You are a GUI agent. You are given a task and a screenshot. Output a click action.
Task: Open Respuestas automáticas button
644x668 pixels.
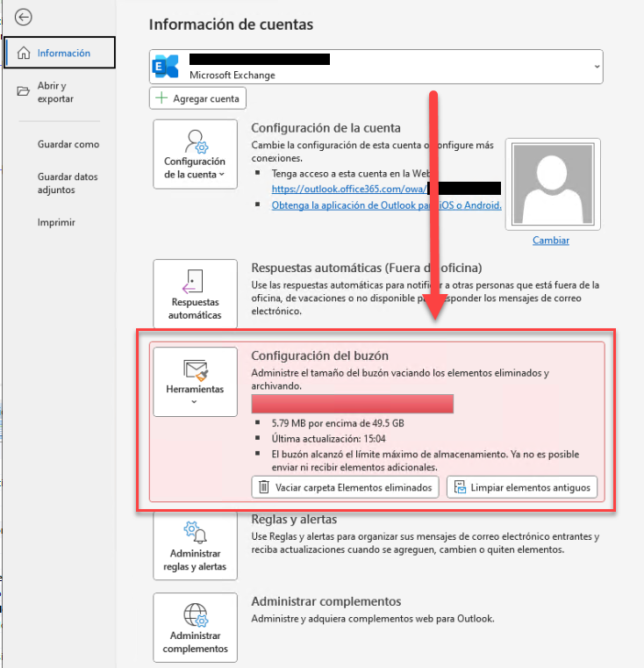click(195, 294)
